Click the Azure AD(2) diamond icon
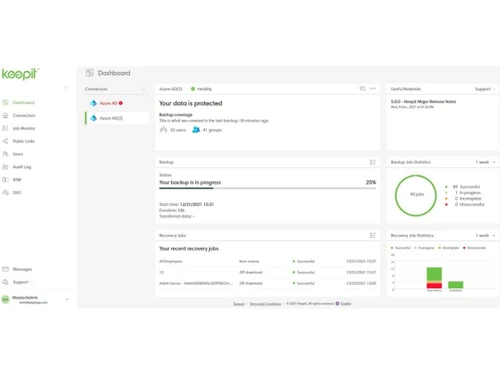 [94, 118]
